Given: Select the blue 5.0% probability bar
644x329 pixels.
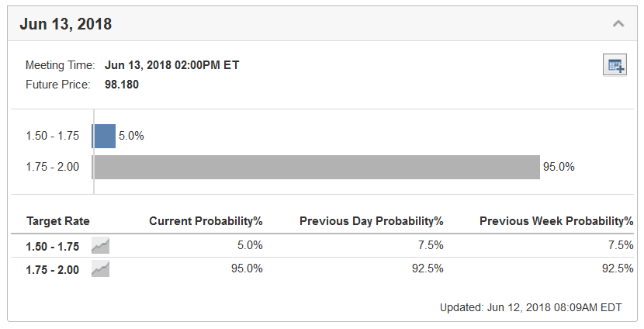Looking at the screenshot, I should (104, 136).
